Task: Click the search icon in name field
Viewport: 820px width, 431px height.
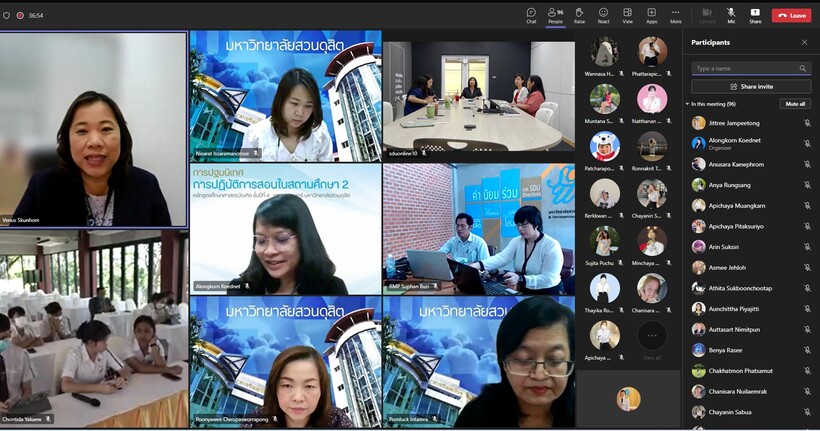Action: point(802,69)
